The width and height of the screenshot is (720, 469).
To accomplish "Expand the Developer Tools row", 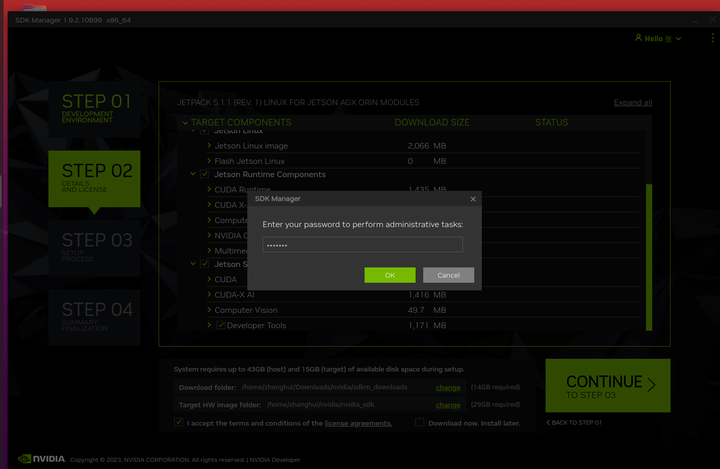I will pos(209,325).
